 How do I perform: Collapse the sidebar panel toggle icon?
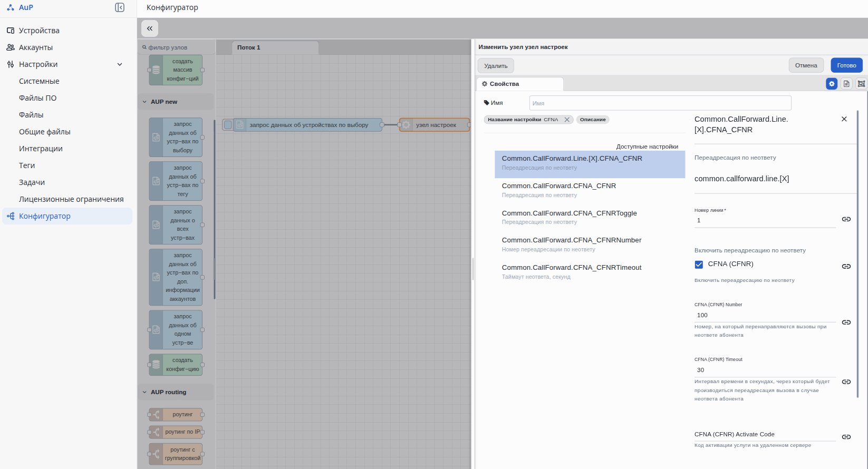click(120, 7)
